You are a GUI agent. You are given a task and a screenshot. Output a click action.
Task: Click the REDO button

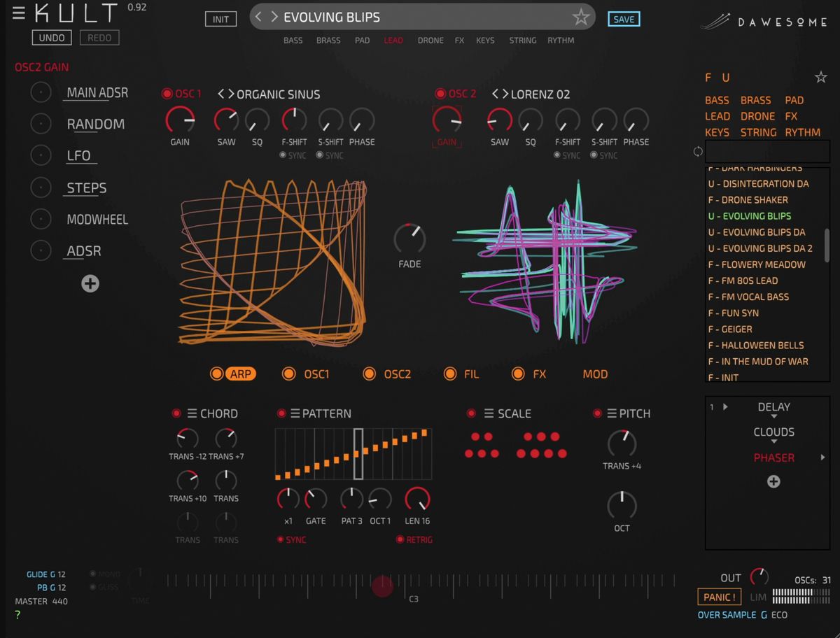[x=99, y=38]
